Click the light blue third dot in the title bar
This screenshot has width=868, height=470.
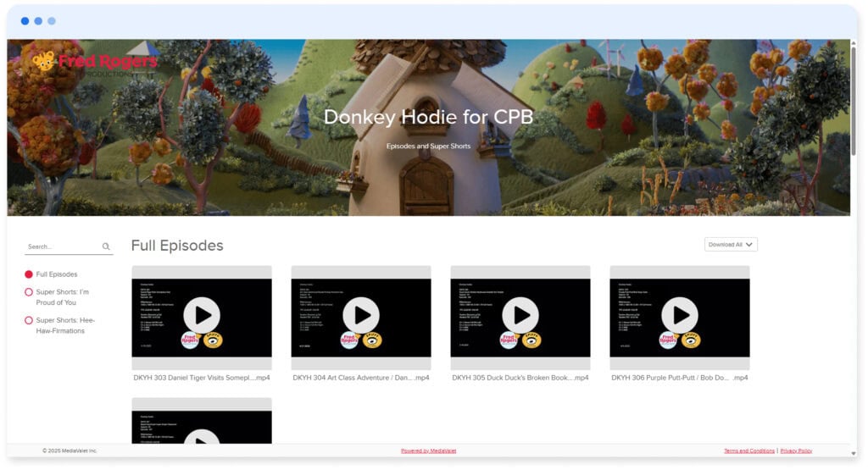pyautogui.click(x=52, y=21)
